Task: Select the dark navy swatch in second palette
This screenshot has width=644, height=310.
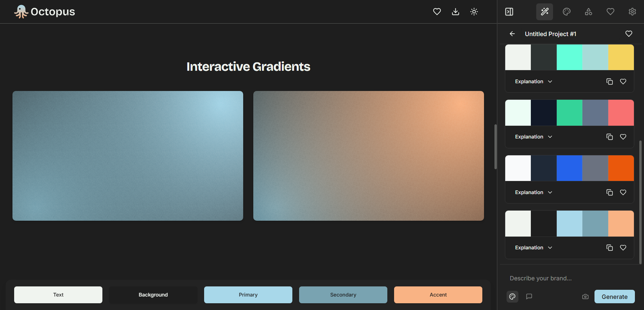Action: pos(544,113)
